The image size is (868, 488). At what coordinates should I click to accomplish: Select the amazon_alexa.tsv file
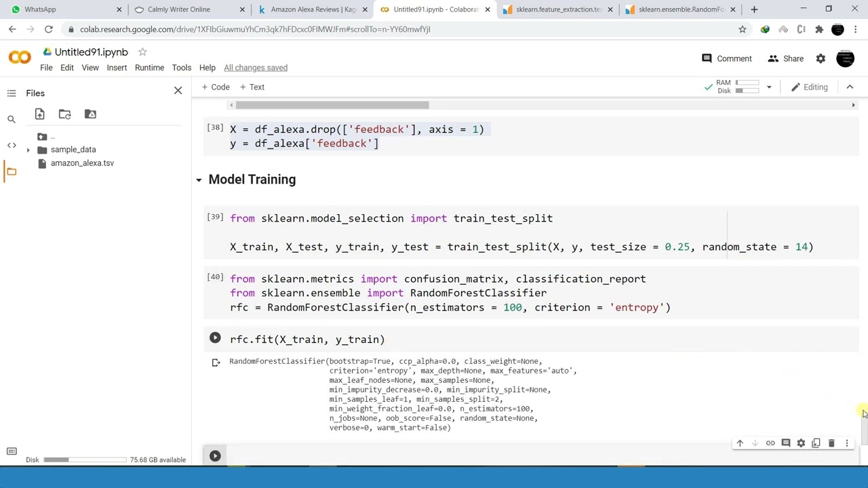coord(82,163)
